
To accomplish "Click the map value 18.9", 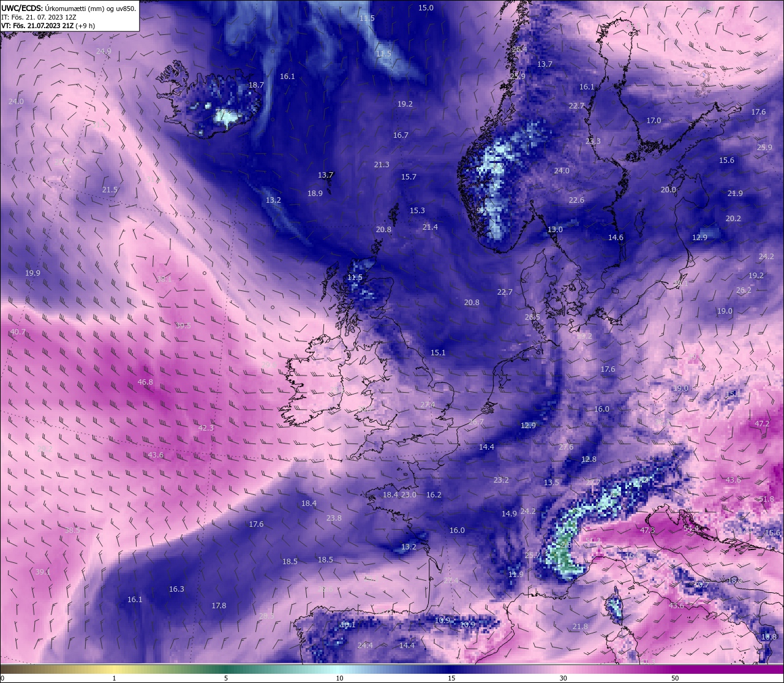I will 315,194.
